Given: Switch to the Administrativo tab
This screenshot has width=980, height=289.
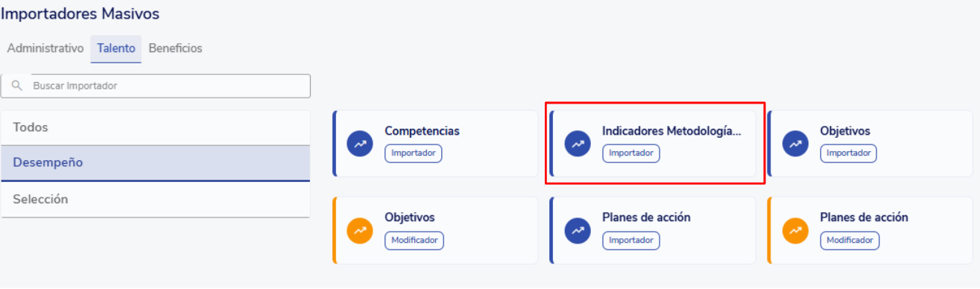Looking at the screenshot, I should point(45,48).
